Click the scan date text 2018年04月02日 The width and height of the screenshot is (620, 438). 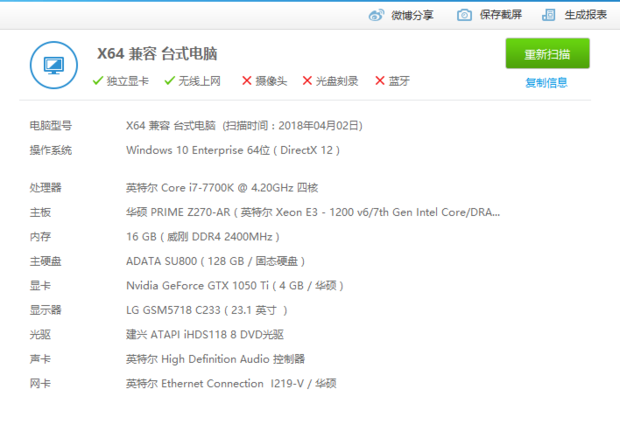(x=318, y=126)
